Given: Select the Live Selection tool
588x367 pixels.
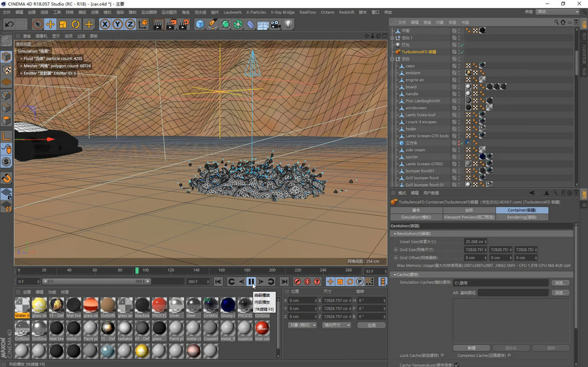Looking at the screenshot, I should 37,24.
